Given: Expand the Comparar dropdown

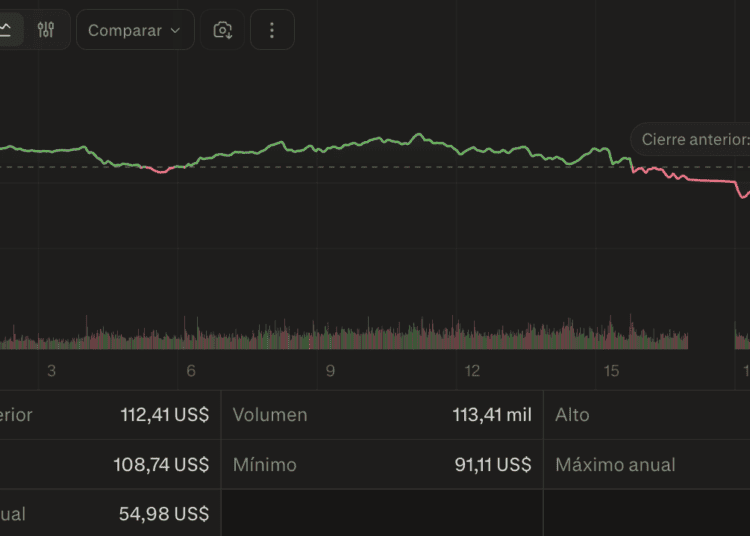Looking at the screenshot, I should click(135, 30).
